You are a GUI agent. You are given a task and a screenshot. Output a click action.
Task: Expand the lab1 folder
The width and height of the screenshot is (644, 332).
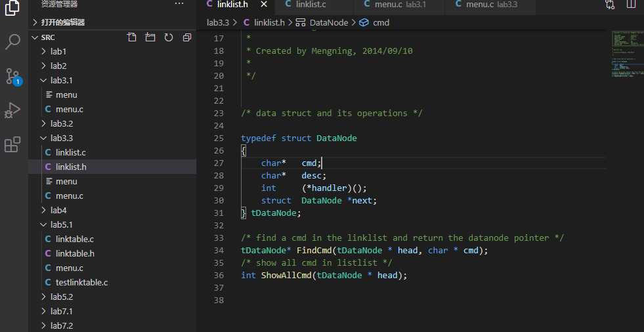[x=112, y=52]
